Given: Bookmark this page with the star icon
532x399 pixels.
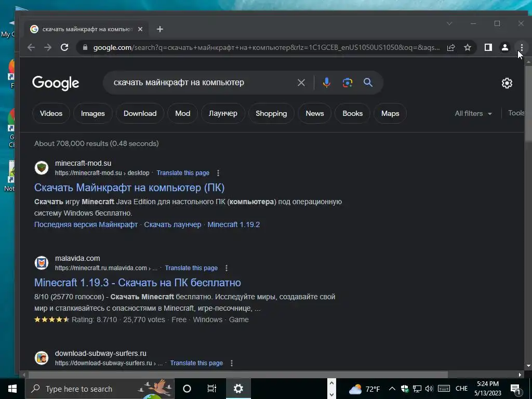Looking at the screenshot, I should (x=468, y=47).
